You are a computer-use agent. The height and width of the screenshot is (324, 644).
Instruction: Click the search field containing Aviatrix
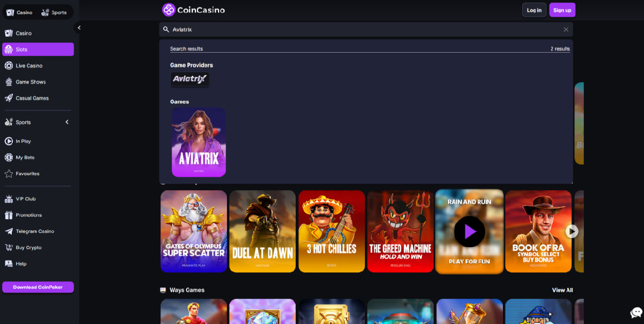[366, 30]
